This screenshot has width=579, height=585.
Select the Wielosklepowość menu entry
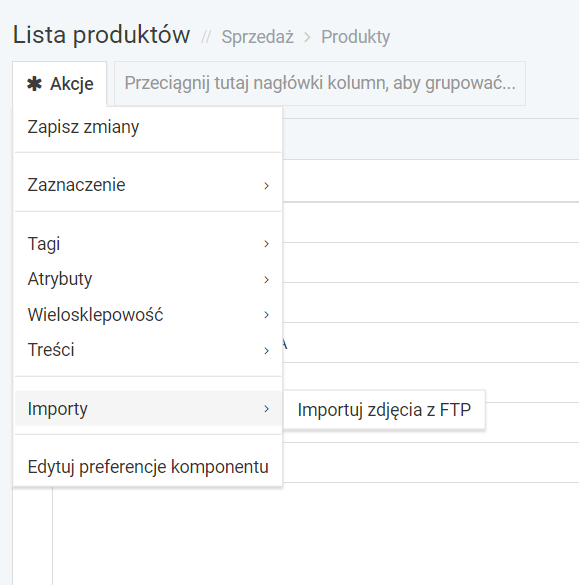148,315
